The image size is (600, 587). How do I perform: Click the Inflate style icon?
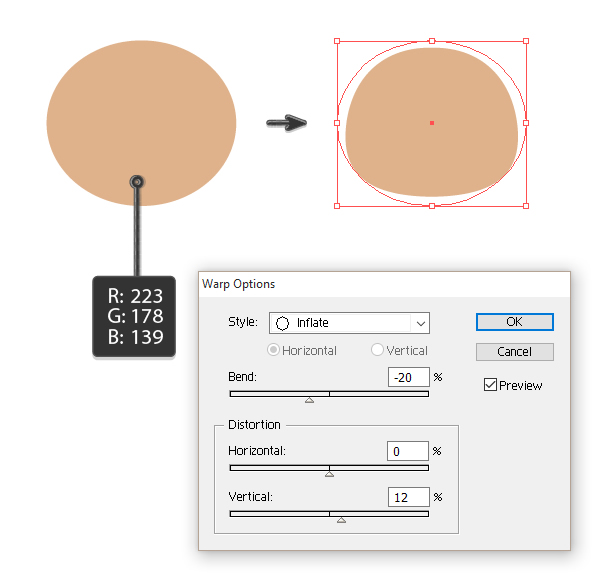(282, 323)
